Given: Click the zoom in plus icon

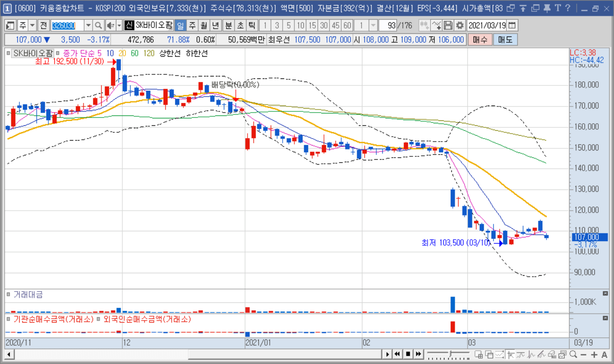Looking at the screenshot, I should coord(594,354).
